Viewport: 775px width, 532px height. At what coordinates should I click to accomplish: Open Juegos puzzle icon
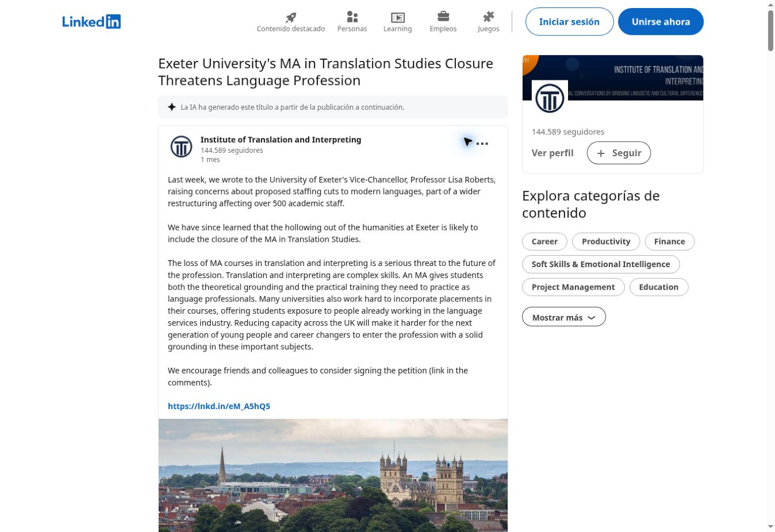coord(488,17)
